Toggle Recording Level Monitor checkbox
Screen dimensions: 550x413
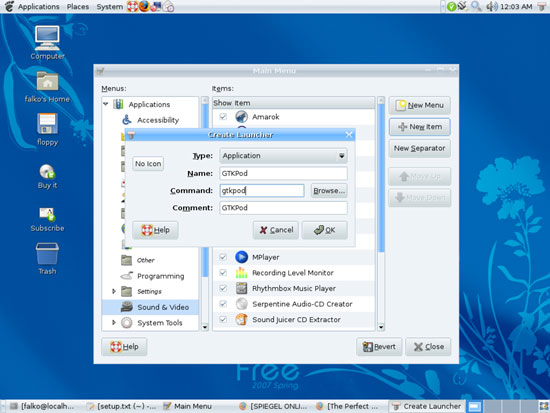(223, 273)
